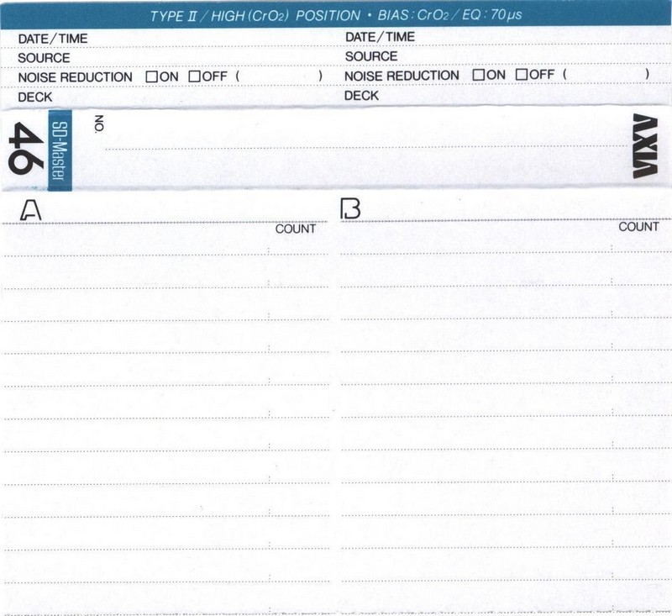Check the left Noise Reduction ON box
This screenshot has height=616, width=672.
pyautogui.click(x=152, y=76)
